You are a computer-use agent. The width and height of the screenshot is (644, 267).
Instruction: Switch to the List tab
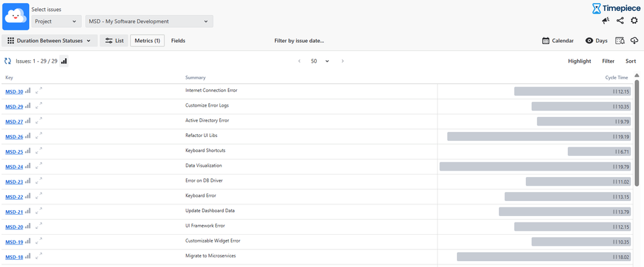pos(114,40)
